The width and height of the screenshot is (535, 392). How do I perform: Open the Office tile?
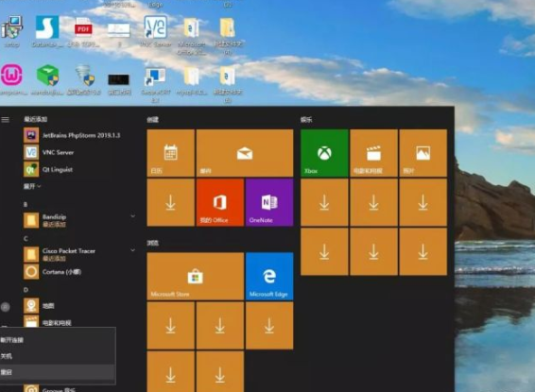click(x=219, y=202)
